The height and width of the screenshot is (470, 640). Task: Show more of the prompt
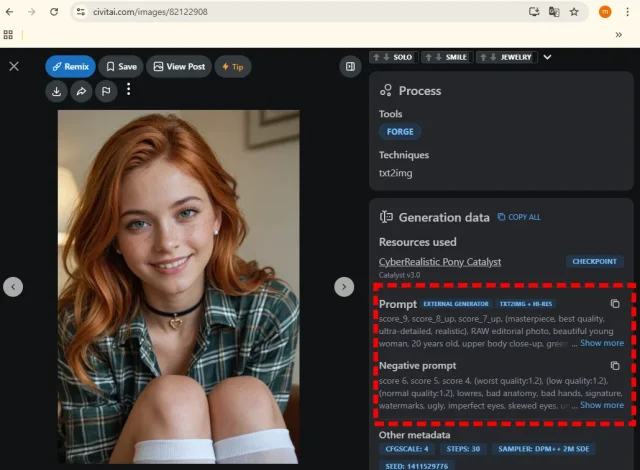(x=602, y=343)
